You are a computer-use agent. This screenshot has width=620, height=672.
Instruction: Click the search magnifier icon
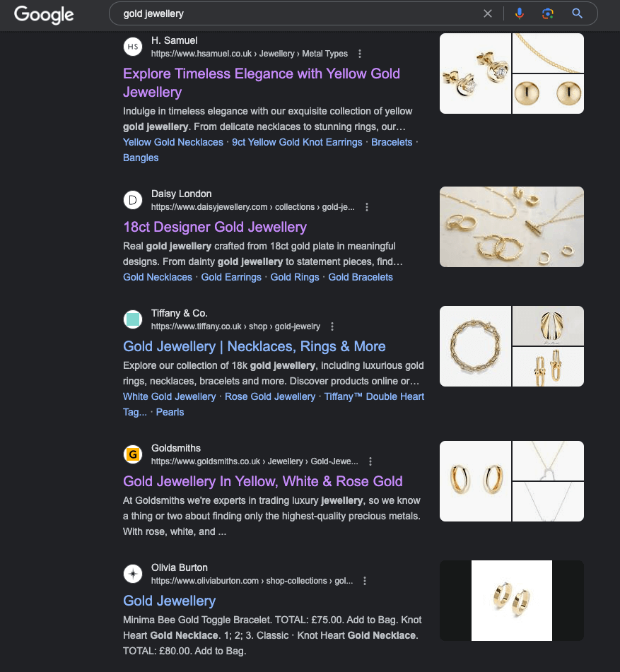pyautogui.click(x=576, y=13)
